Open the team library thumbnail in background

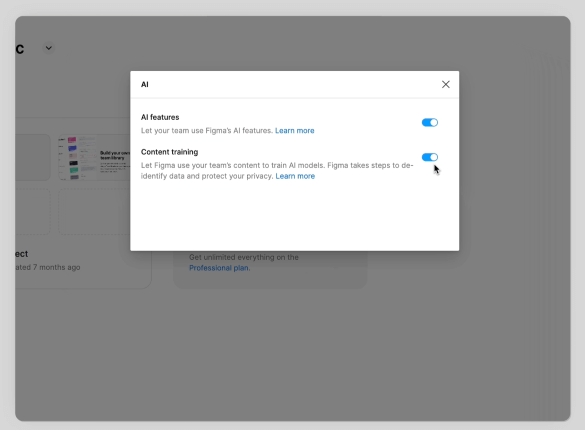pyautogui.click(x=94, y=158)
